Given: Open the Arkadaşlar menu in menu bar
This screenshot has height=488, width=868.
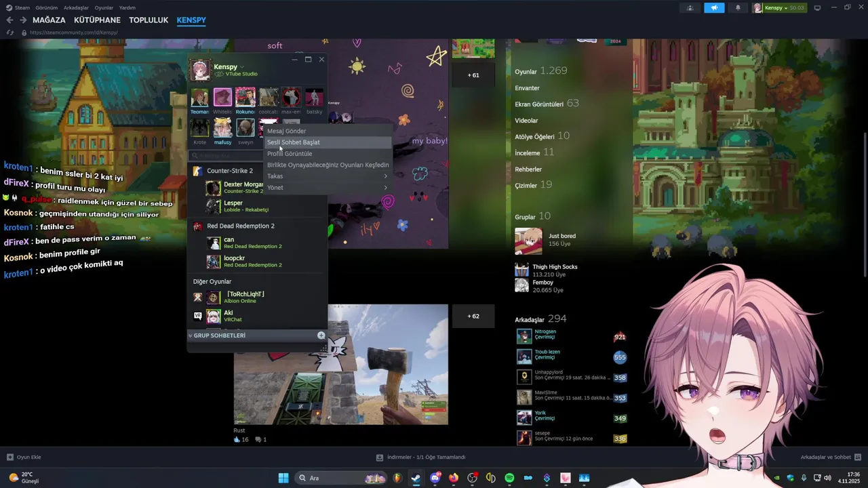Looking at the screenshot, I should pyautogui.click(x=76, y=8).
